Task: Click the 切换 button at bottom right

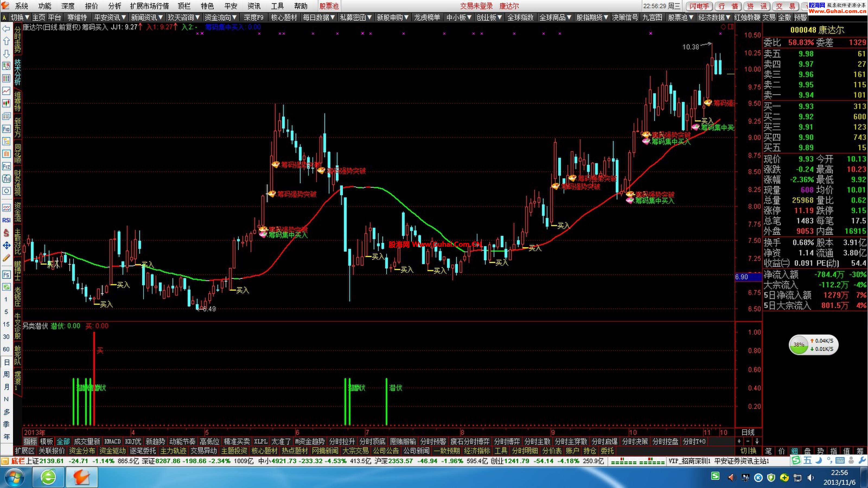Action: pos(748,451)
